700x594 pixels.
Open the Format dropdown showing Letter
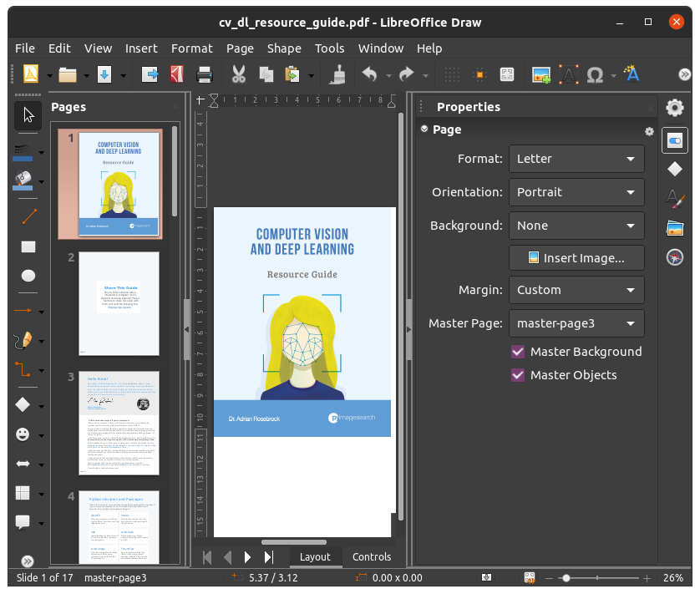tap(576, 159)
